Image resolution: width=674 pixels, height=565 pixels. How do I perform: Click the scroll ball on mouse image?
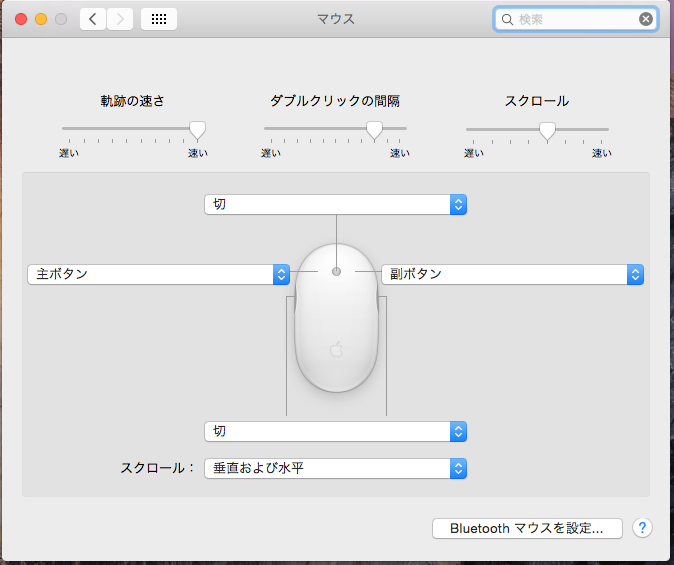pos(337,271)
